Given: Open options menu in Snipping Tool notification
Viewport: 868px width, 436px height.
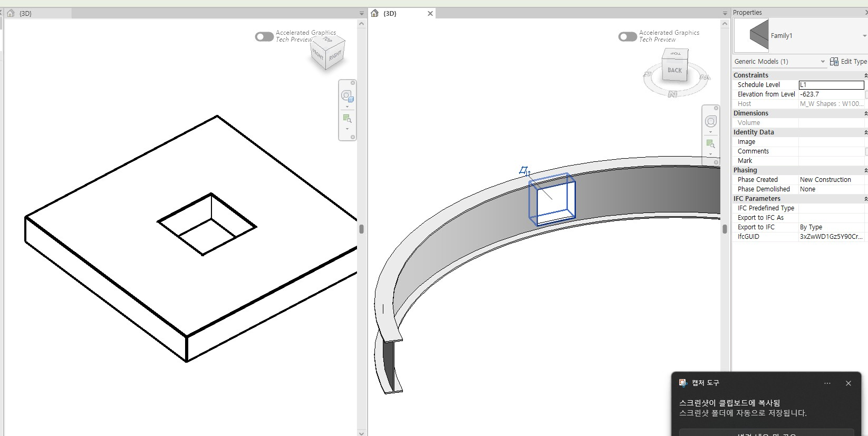Looking at the screenshot, I should click(x=827, y=383).
